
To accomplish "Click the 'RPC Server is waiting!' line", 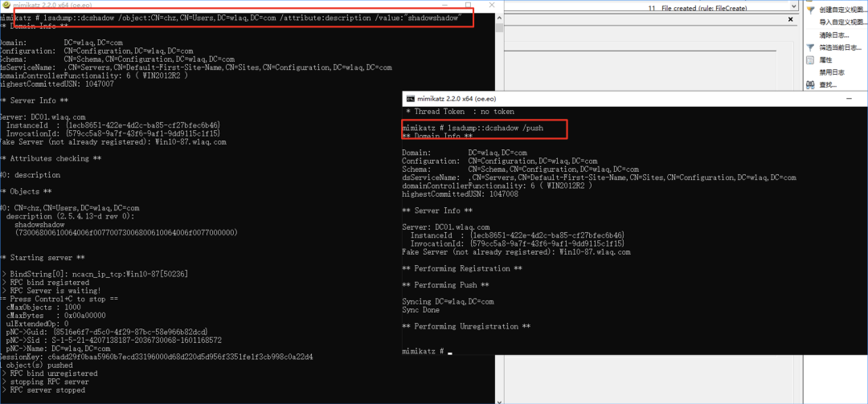I will (x=51, y=291).
